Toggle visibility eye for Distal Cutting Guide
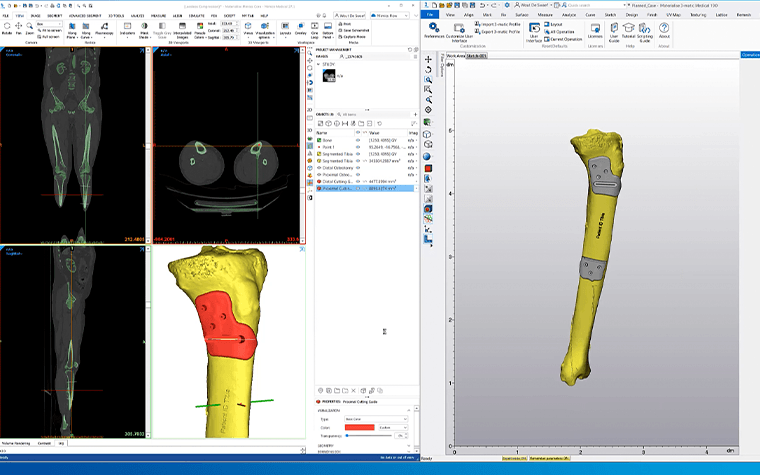This screenshot has height=475, width=760. tap(358, 181)
